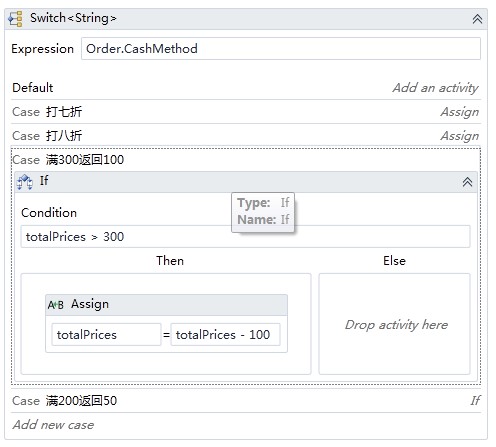496x447 pixels.
Task: Click the Else drop activity area
Action: pos(394,324)
